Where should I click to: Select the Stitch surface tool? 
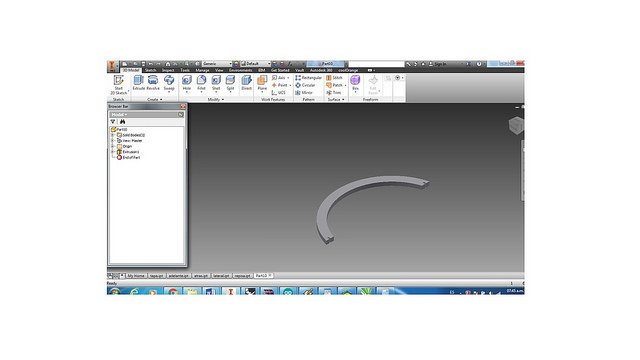click(334, 78)
